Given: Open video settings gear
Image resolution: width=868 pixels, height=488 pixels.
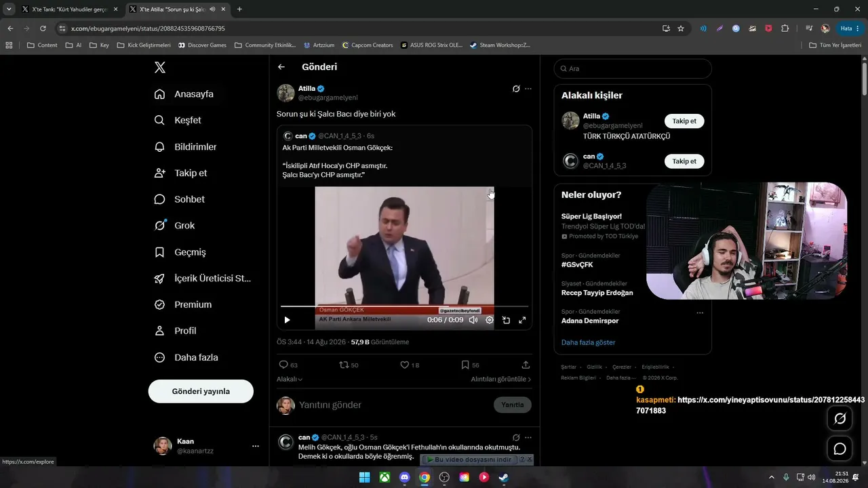Looking at the screenshot, I should tap(490, 320).
